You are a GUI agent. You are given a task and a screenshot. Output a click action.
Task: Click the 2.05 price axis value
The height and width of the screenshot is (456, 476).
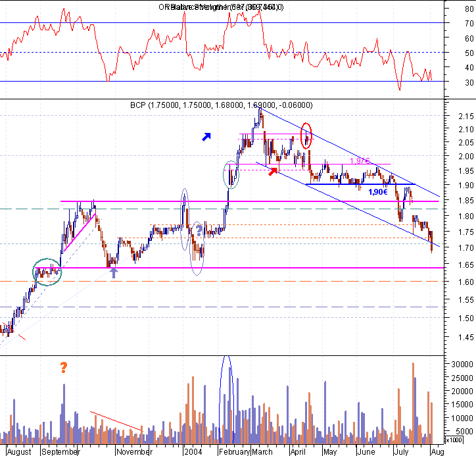click(466, 143)
